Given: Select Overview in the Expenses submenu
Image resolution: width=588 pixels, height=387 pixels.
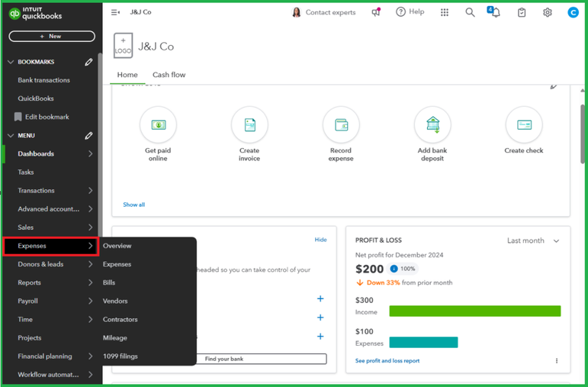Looking at the screenshot, I should point(117,246).
